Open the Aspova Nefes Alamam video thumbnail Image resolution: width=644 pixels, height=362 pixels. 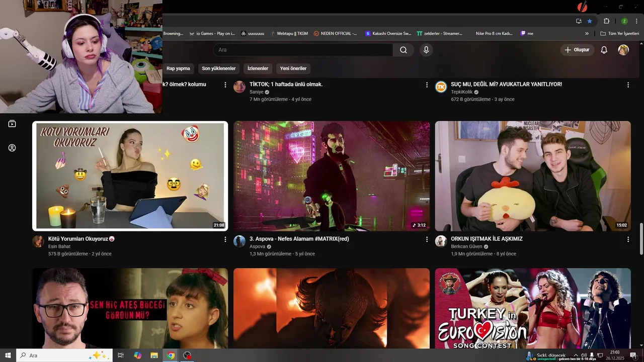point(332,176)
